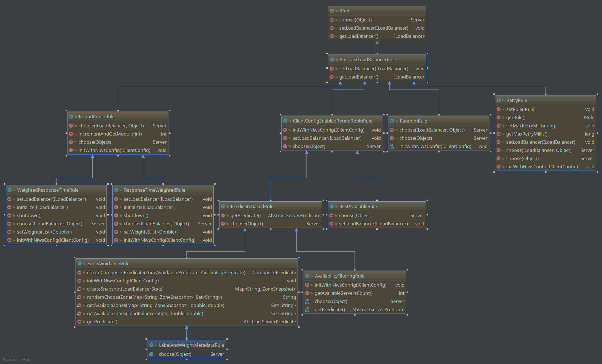Click override icon beside LabelAndWeightMetadataRule choose(Object)
This screenshot has width=602, height=364.
click(x=151, y=354)
